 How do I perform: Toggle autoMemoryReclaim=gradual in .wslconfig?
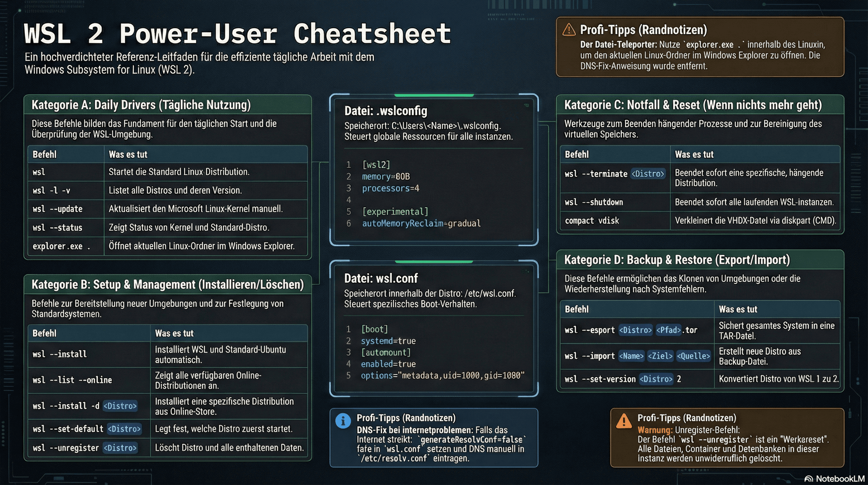[x=421, y=223]
